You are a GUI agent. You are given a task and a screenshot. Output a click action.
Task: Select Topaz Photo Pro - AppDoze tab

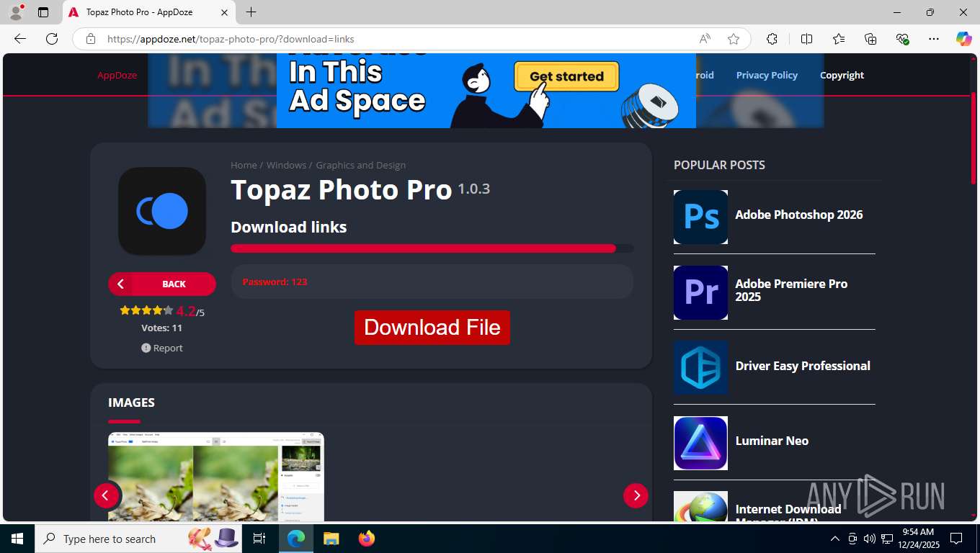[149, 12]
